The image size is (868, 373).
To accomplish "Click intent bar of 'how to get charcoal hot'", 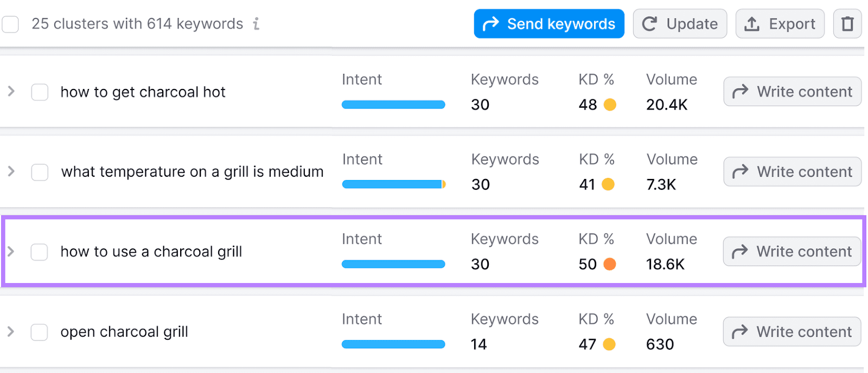I will click(x=393, y=105).
